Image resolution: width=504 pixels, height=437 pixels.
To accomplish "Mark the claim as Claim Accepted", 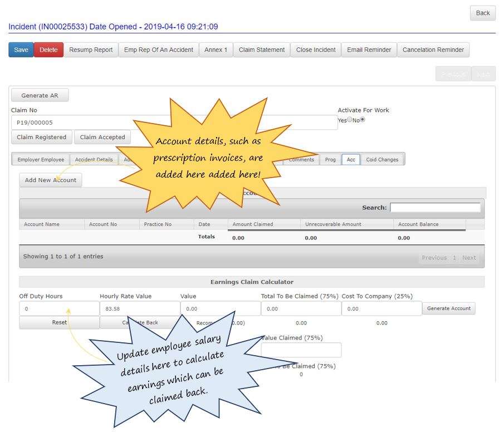I will pos(102,137).
